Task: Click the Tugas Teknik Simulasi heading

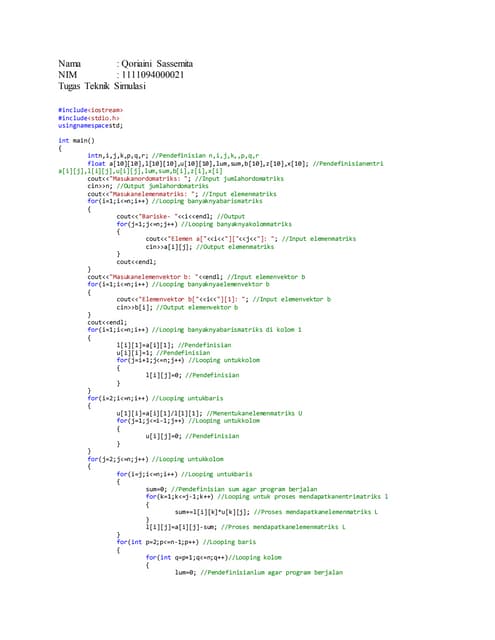Action: tap(102, 86)
